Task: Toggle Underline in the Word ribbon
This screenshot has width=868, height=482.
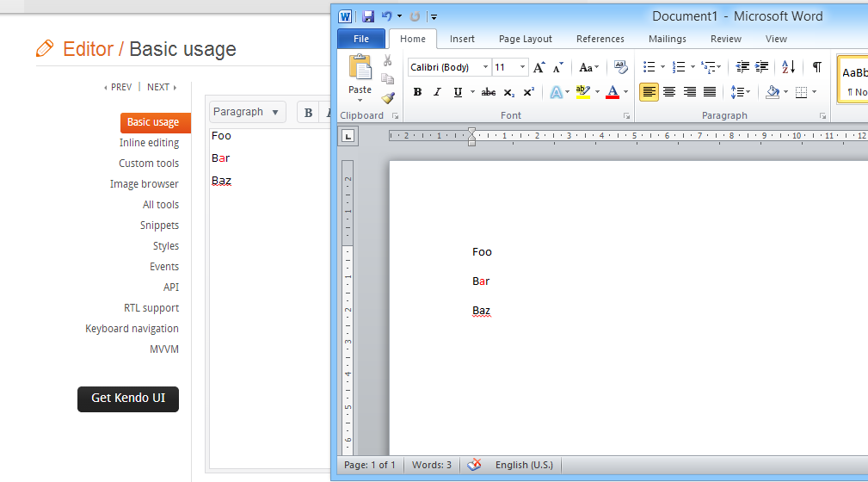Action: (458, 92)
